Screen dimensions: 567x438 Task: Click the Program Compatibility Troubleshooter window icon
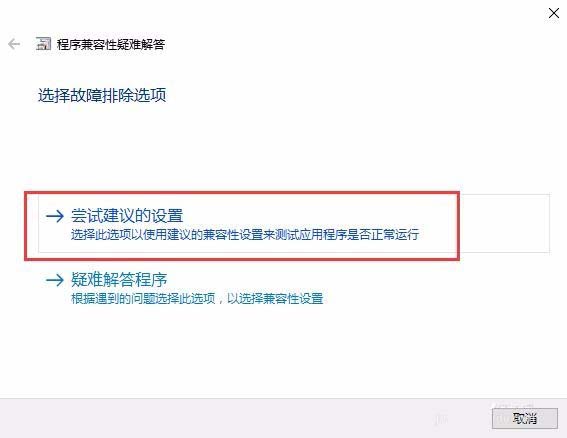pos(43,44)
